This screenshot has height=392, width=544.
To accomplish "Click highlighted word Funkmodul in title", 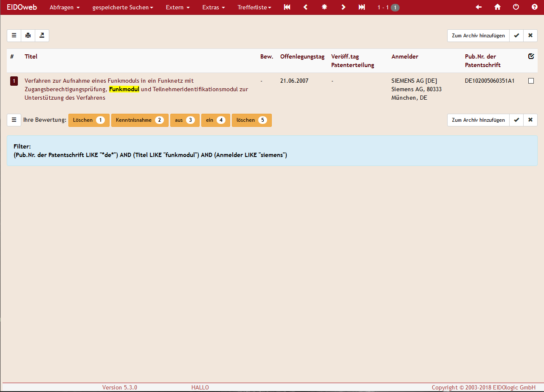I will pos(124,89).
